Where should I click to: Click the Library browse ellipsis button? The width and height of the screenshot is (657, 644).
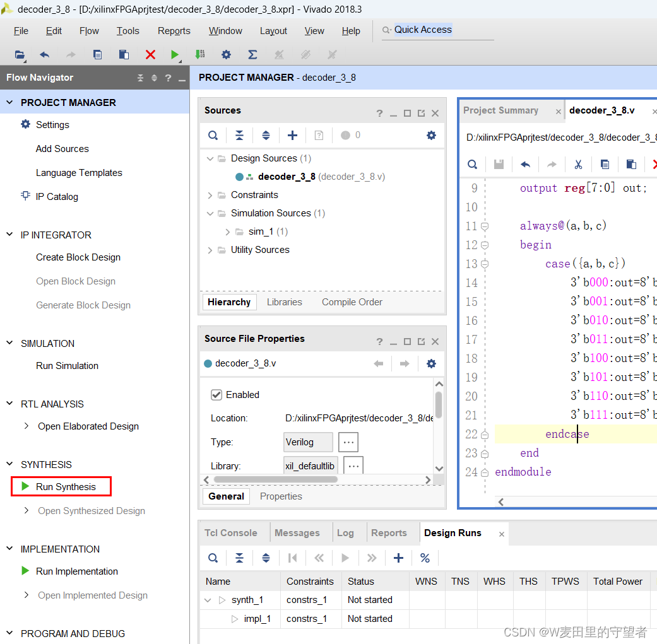pos(353,465)
